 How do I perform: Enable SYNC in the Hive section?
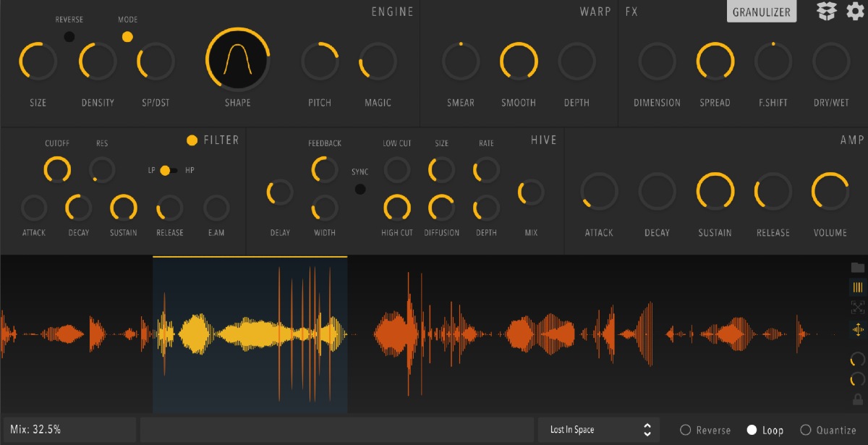coord(359,188)
